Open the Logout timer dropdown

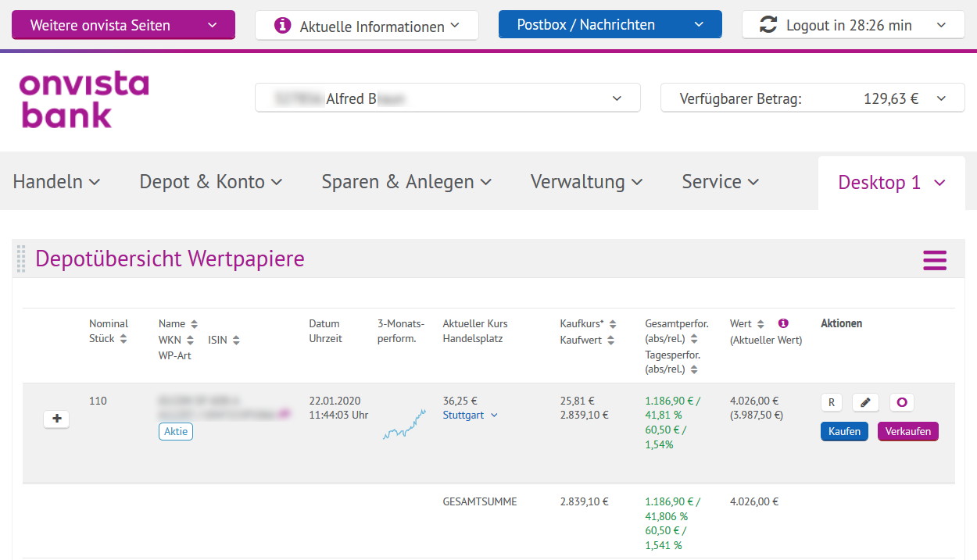pos(854,25)
